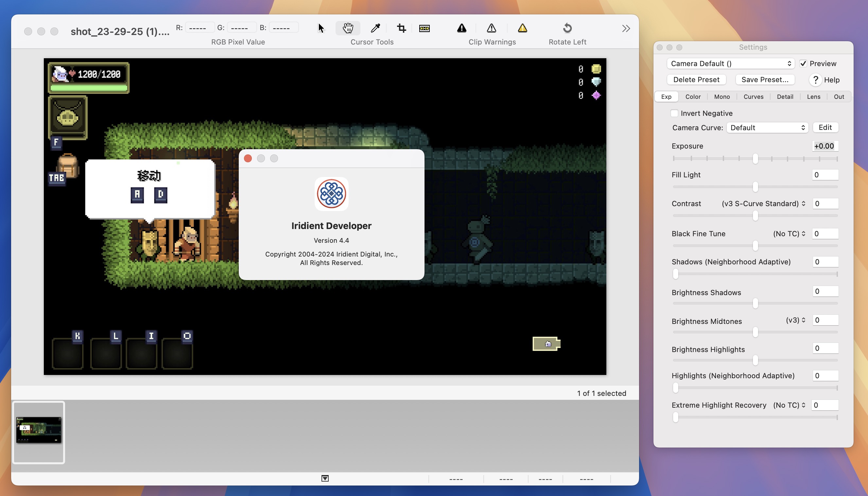Close the Iridient Developer about dialog

248,158
